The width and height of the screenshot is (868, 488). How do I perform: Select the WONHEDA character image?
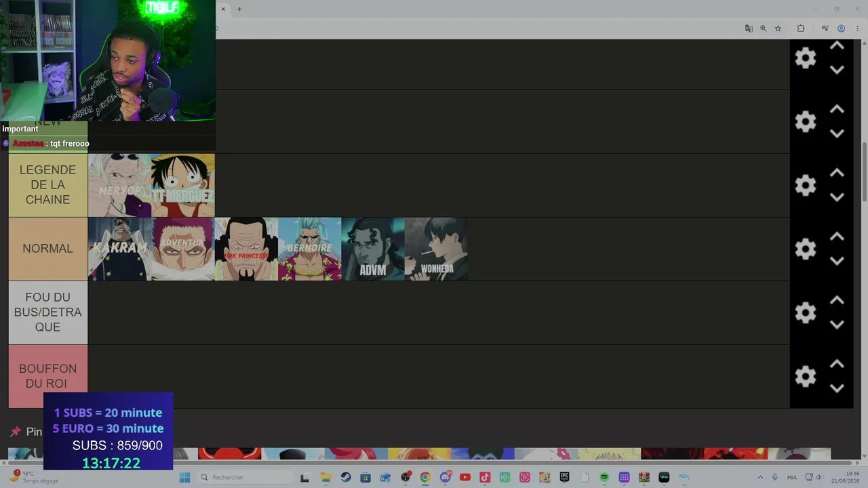click(437, 249)
